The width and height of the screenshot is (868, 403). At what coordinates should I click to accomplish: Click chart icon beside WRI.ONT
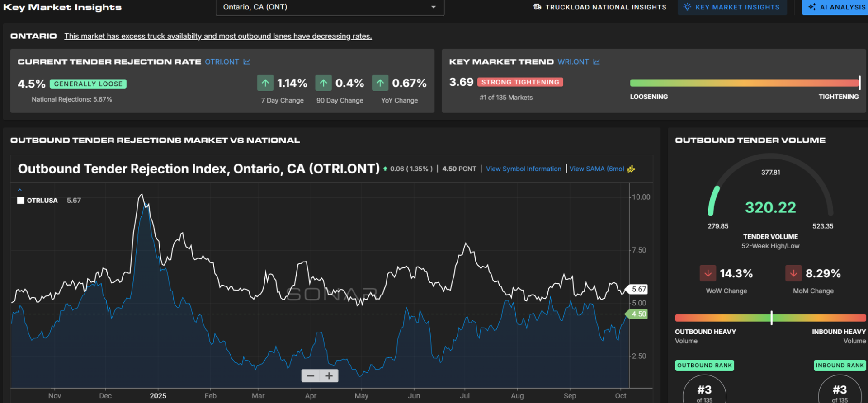click(x=596, y=62)
